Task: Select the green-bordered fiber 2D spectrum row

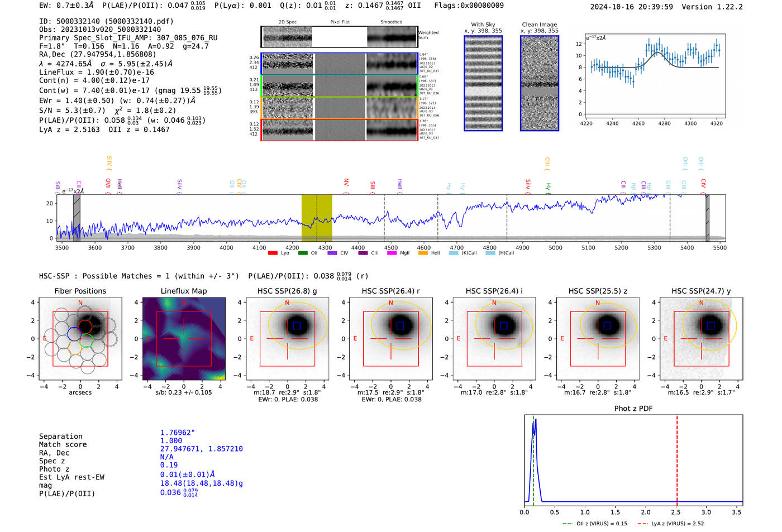Action: (x=340, y=86)
